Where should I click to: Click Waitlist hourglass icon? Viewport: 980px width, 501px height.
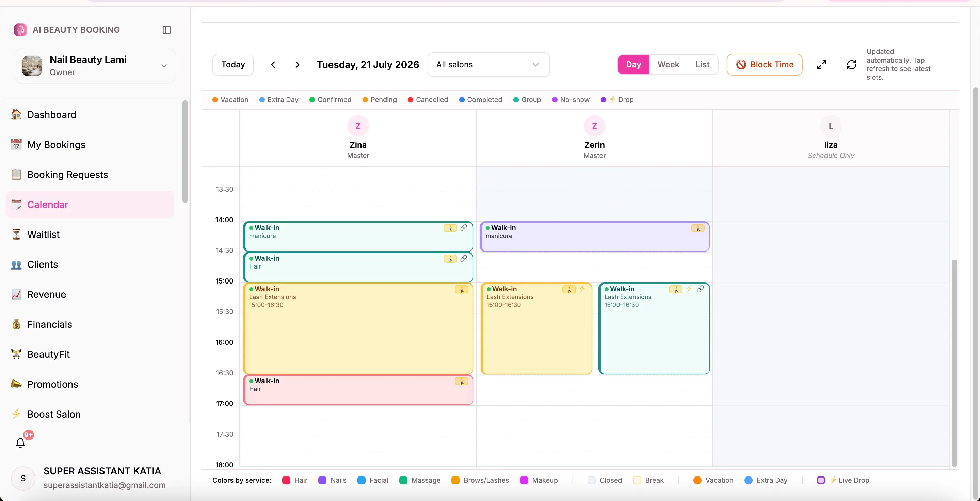click(16, 234)
